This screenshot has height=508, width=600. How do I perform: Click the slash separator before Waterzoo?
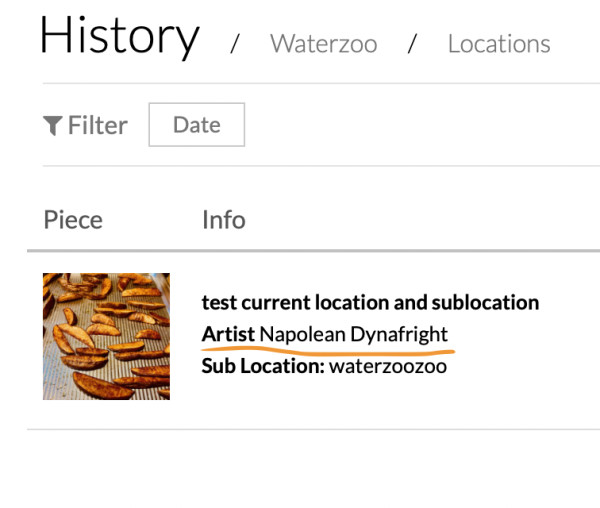[x=236, y=44]
